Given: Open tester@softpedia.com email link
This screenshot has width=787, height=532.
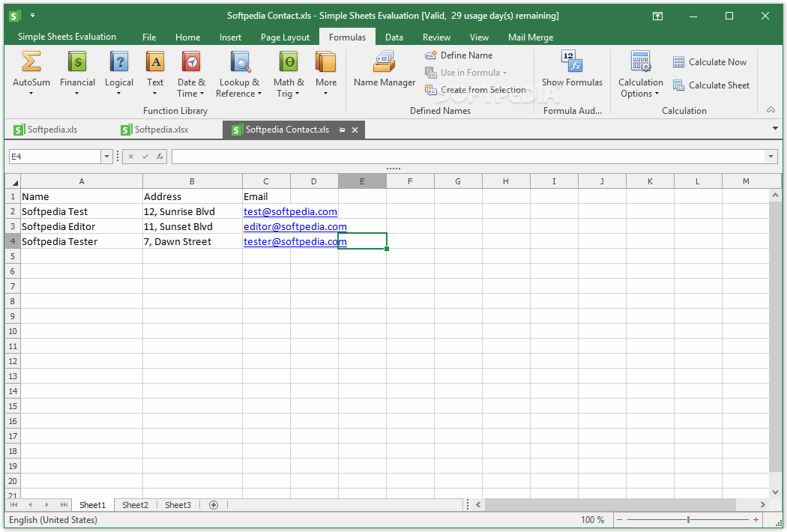Looking at the screenshot, I should [295, 242].
